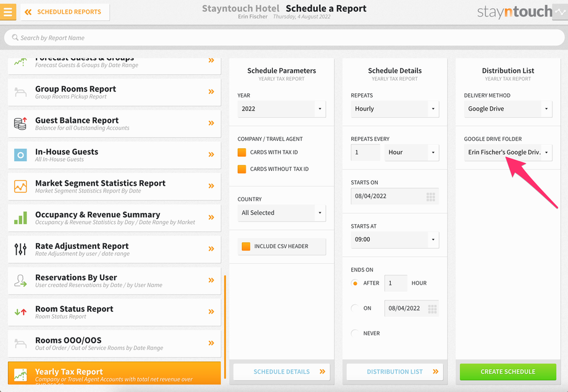Open the Year dropdown showing 2022
The width and height of the screenshot is (568, 392).
tap(282, 109)
